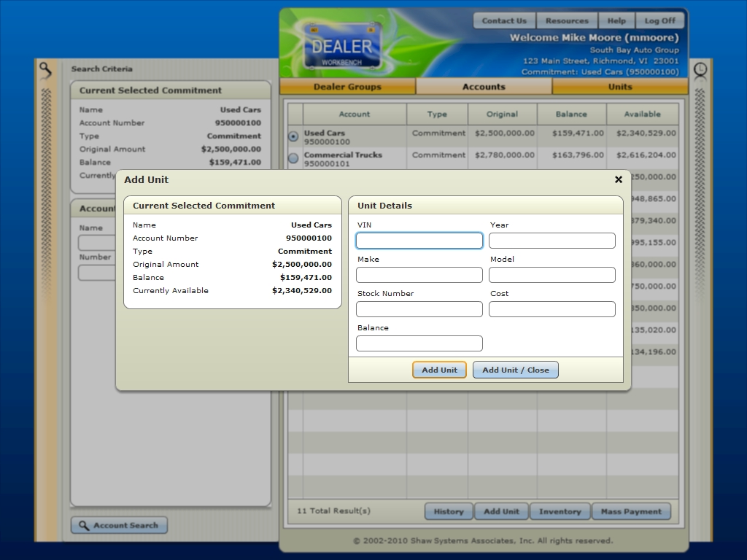Click the Available column header
The width and height of the screenshot is (747, 560).
point(642,114)
